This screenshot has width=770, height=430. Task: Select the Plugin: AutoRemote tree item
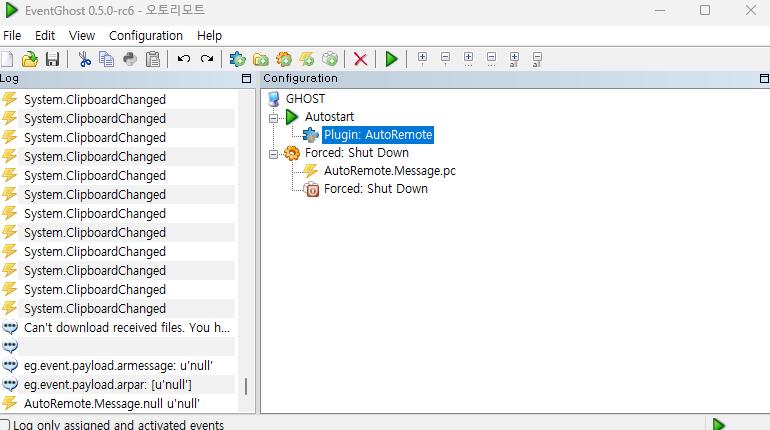pos(377,135)
